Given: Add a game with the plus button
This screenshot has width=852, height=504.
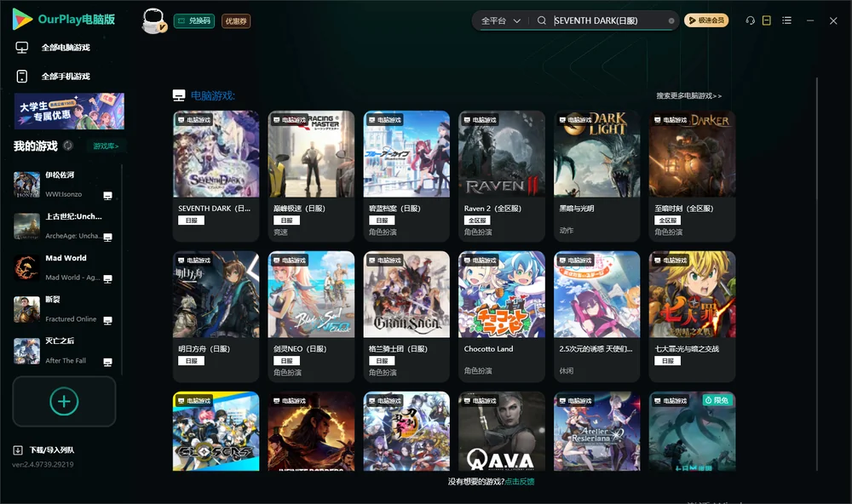Looking at the screenshot, I should [64, 401].
